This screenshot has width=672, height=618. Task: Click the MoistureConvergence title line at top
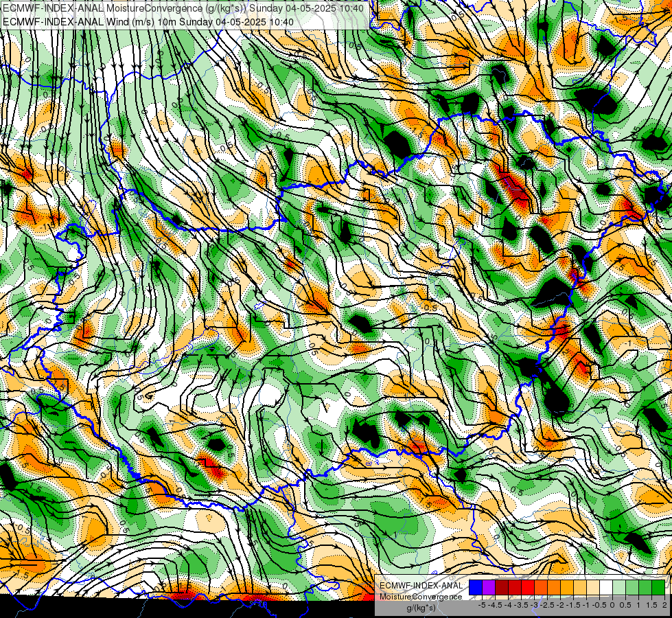pos(183,8)
